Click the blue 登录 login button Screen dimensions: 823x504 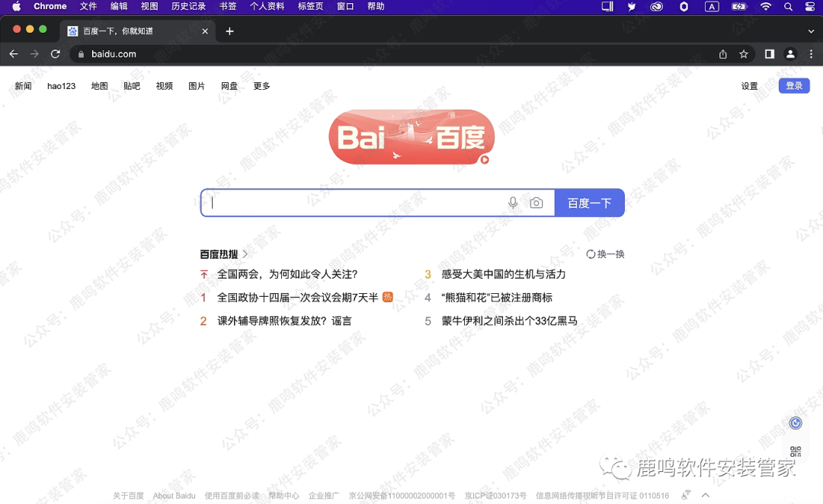click(794, 86)
